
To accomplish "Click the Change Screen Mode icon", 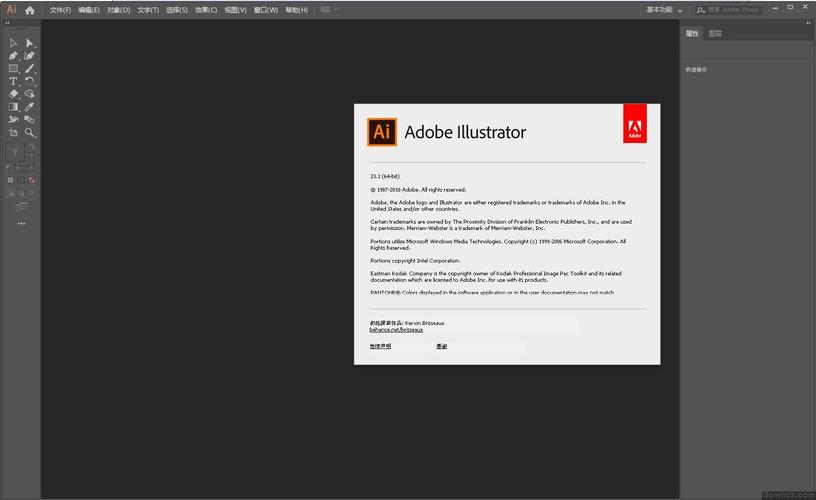I will coord(21,207).
